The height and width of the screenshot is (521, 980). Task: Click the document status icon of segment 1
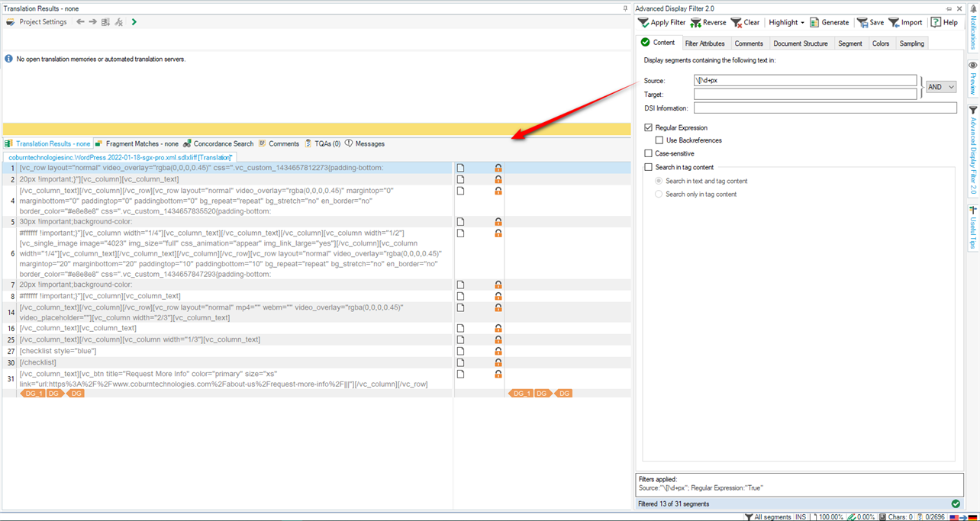tap(461, 168)
